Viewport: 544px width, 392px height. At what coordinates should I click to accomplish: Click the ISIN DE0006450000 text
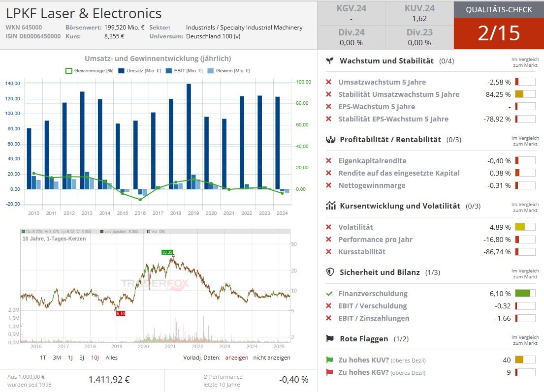click(33, 36)
